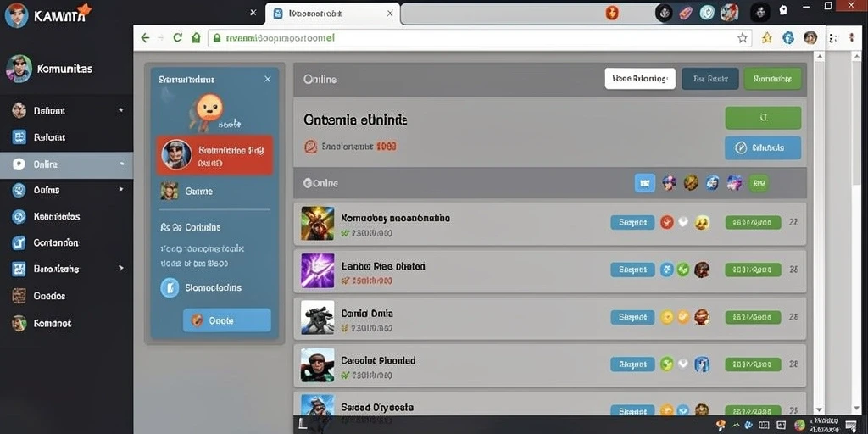Image resolution: width=868 pixels, height=434 pixels.
Task: Click the small green filter icon
Action: point(759,182)
